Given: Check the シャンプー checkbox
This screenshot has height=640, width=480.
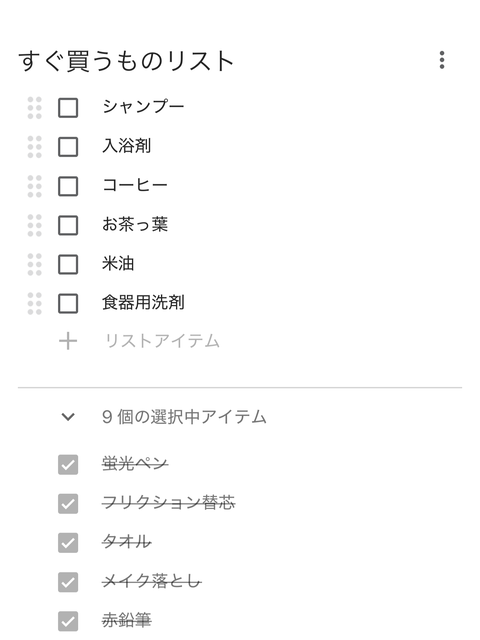Looking at the screenshot, I should (x=68, y=108).
